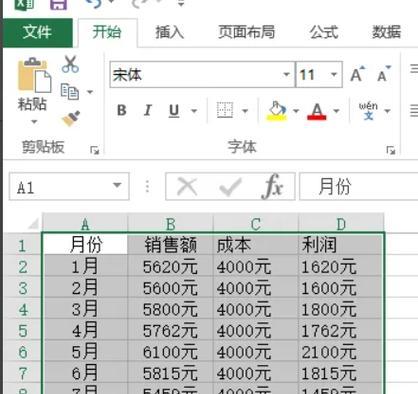Viewport: 418px width, 394px height.
Task: Click the font name box showing 宋体
Action: click(202, 74)
